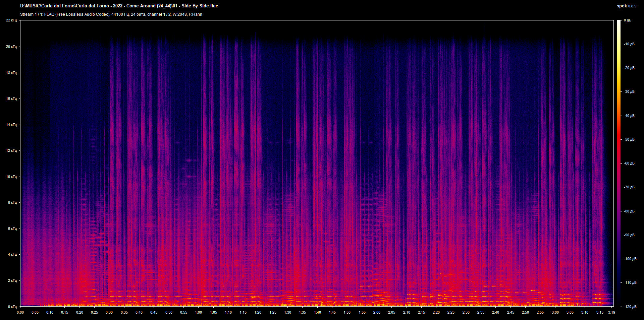Click the '2:30' time axis label
This screenshot has height=320, width=644.
466,312
